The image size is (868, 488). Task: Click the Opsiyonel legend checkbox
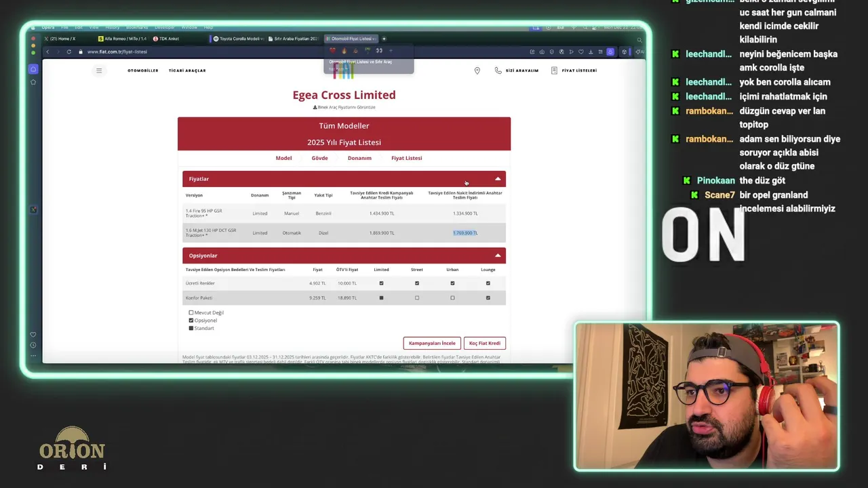[191, 321]
